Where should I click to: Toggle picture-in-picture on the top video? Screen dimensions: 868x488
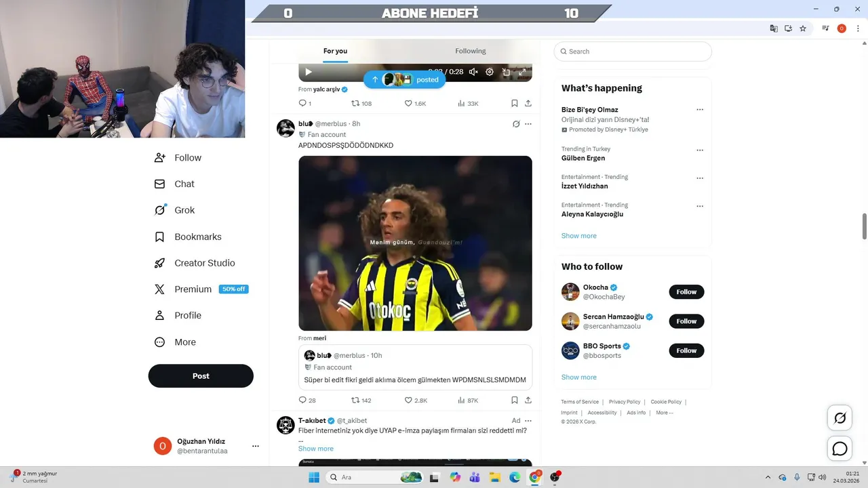(x=506, y=72)
